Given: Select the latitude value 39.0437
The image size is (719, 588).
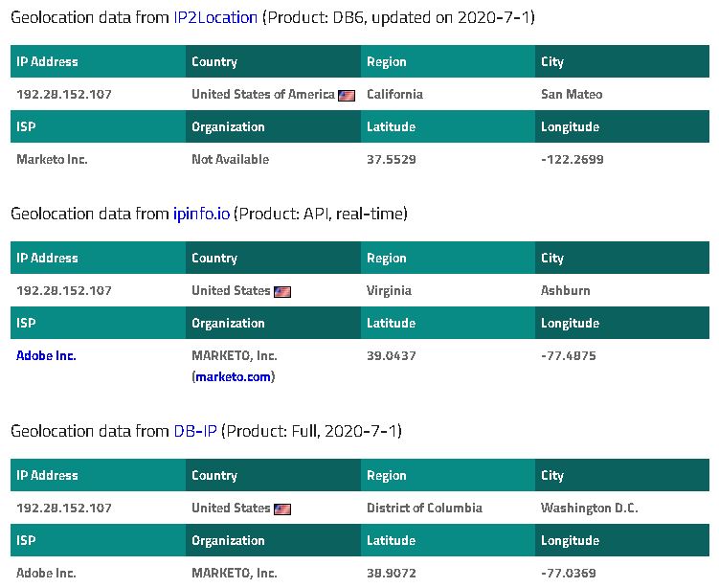Looking at the screenshot, I should click(x=391, y=355).
